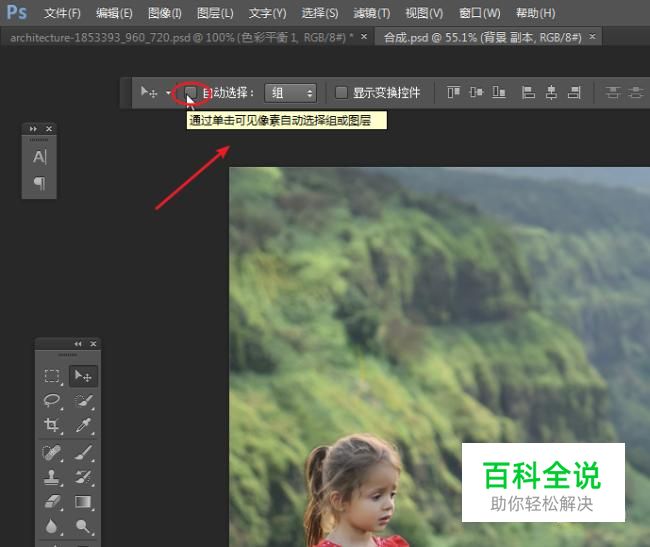Close the floating tools panel
The image size is (650, 547).
pos(93,344)
